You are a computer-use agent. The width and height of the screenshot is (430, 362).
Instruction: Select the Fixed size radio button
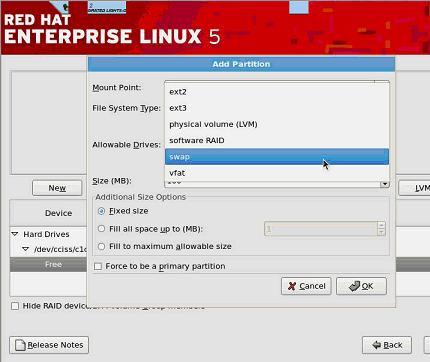(x=101, y=211)
